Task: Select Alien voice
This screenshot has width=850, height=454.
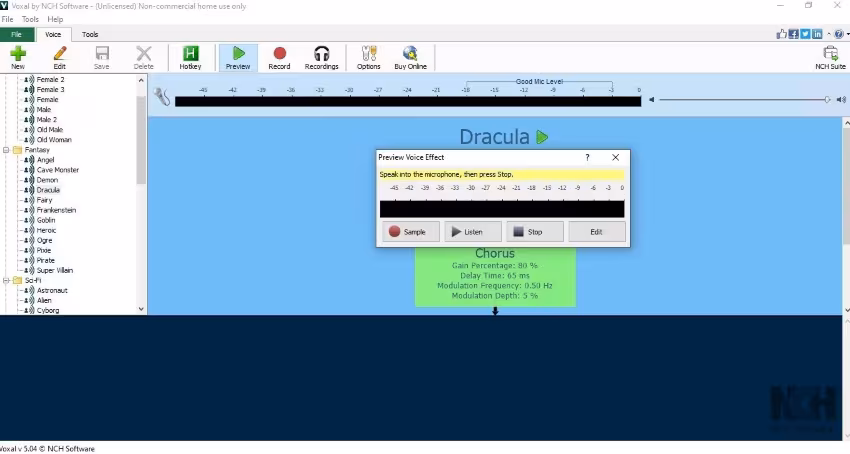Action: (x=44, y=300)
